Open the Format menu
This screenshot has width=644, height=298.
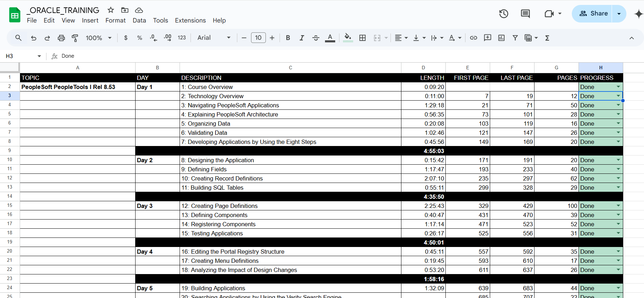pos(115,20)
